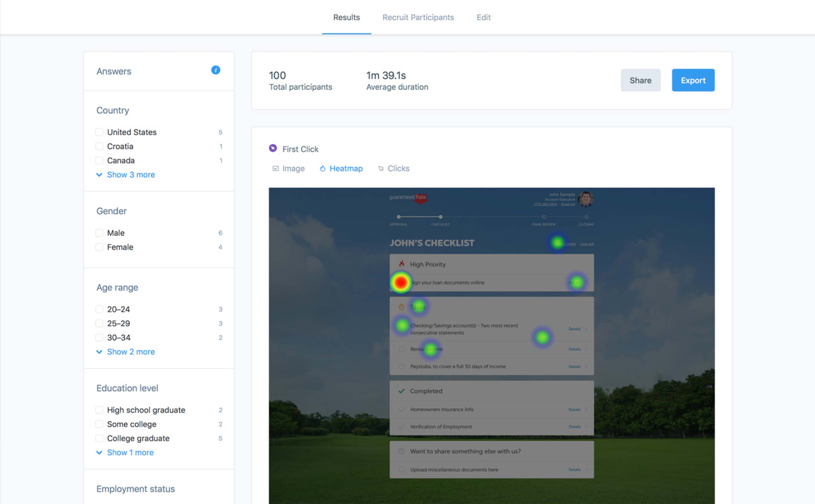Check the 30–34 age range

(x=99, y=338)
